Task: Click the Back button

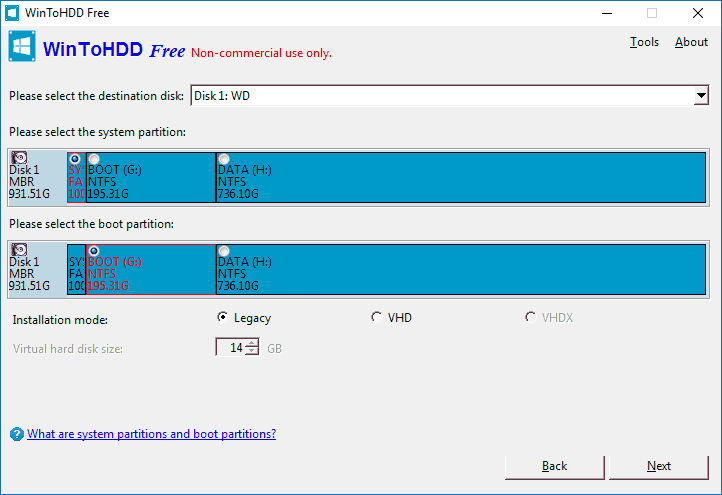Action: pyautogui.click(x=554, y=467)
